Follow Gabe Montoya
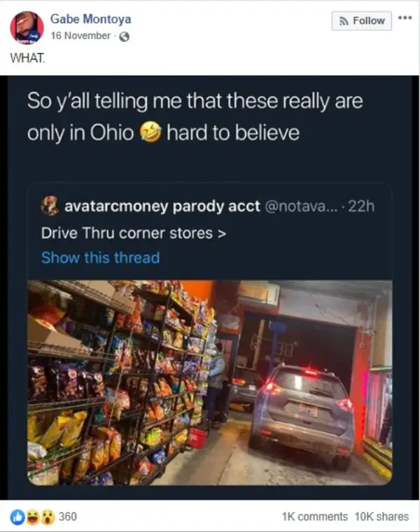Screen dimensions: 420x532 362,21
